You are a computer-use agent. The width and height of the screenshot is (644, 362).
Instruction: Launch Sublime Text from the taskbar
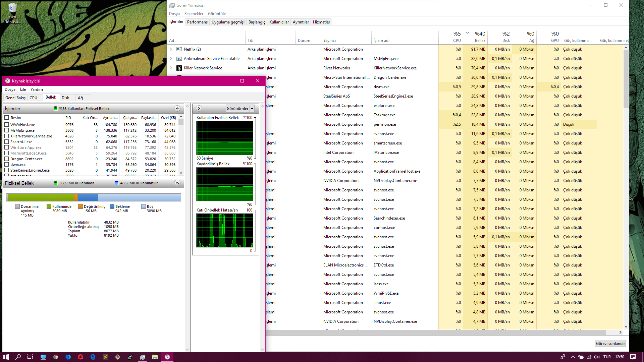[105, 357]
